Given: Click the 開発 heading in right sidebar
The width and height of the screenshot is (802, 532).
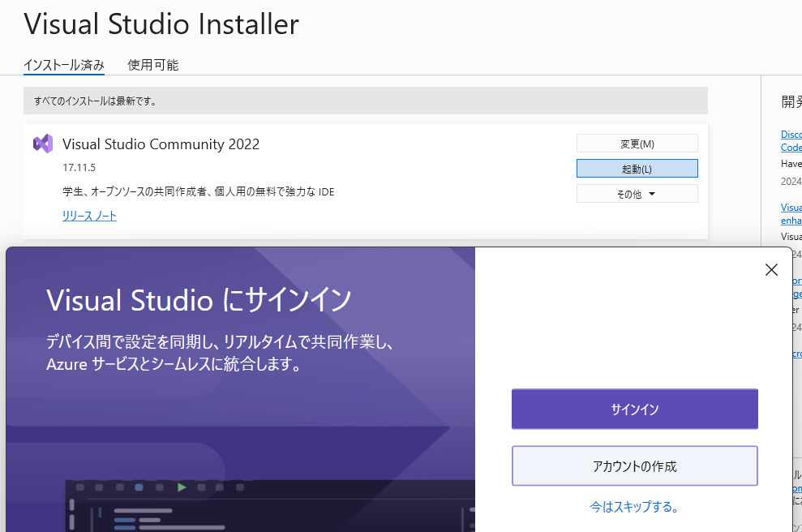Looking at the screenshot, I should (x=791, y=101).
